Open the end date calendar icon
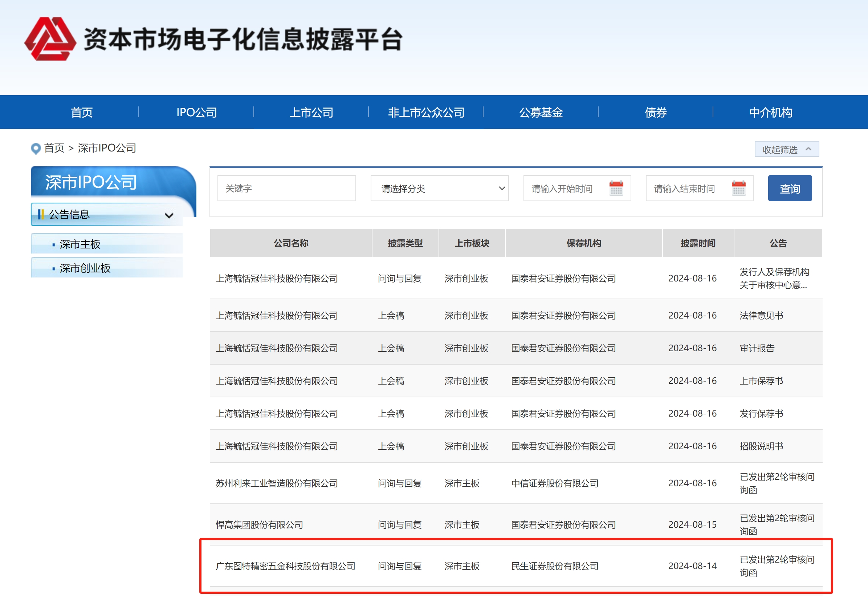Viewport: 868px width, 596px height. tap(738, 188)
